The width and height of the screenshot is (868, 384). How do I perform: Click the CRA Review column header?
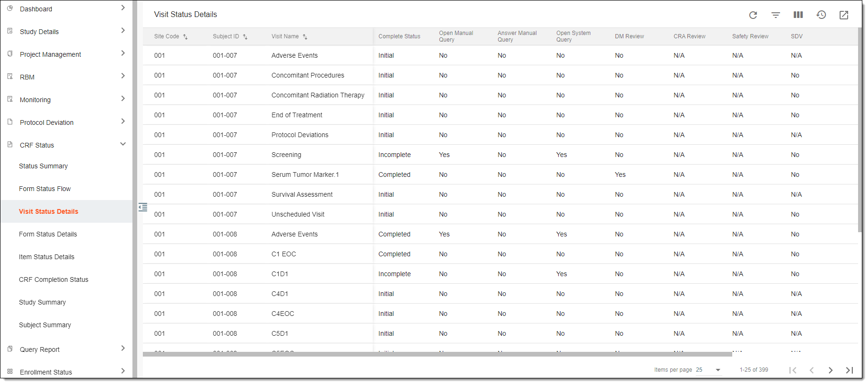coord(689,36)
